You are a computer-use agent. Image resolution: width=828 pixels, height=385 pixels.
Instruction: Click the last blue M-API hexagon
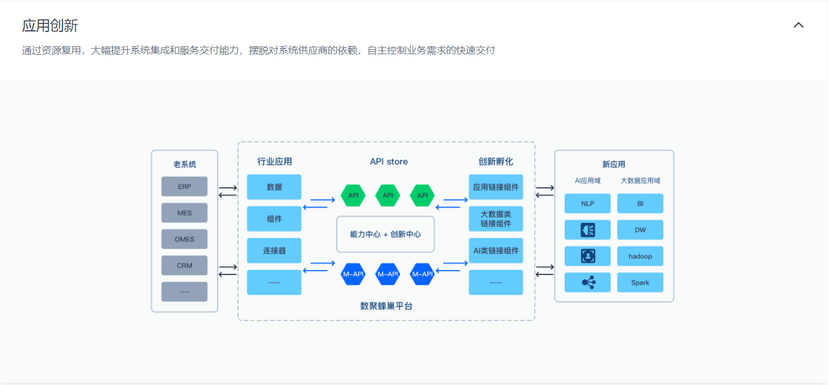point(422,274)
